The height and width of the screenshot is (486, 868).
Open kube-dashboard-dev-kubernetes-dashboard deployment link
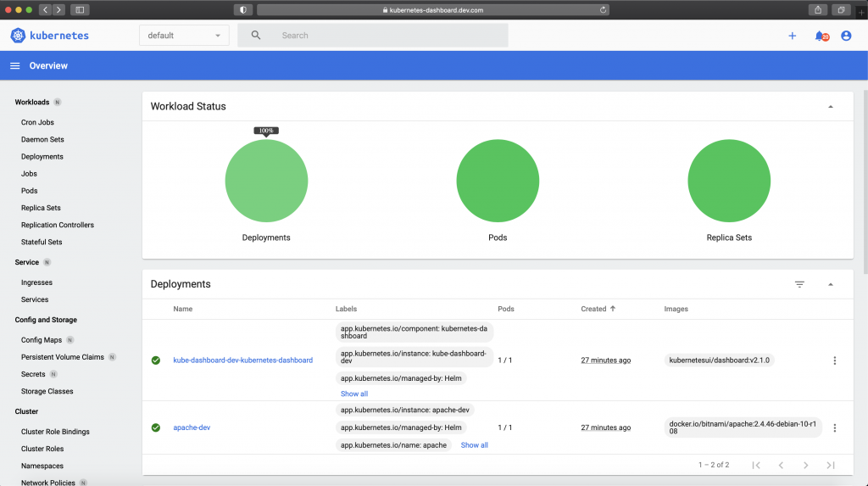tap(243, 360)
